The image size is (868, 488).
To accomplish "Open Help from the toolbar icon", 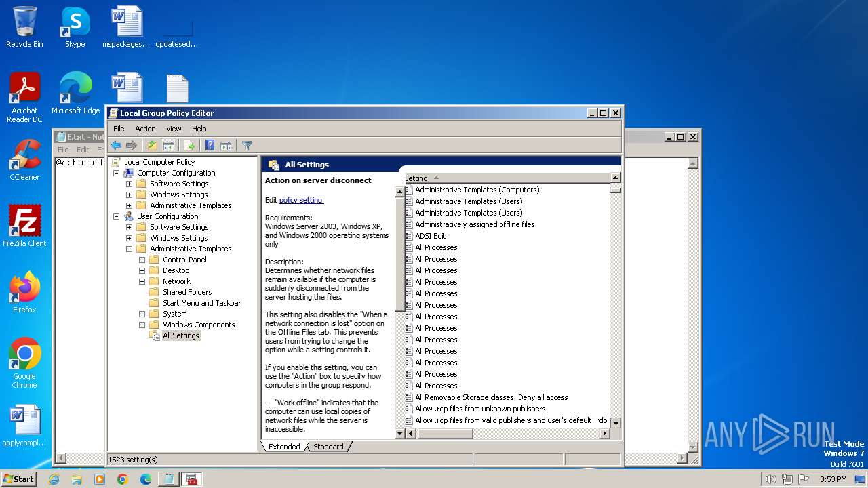I will coord(210,145).
